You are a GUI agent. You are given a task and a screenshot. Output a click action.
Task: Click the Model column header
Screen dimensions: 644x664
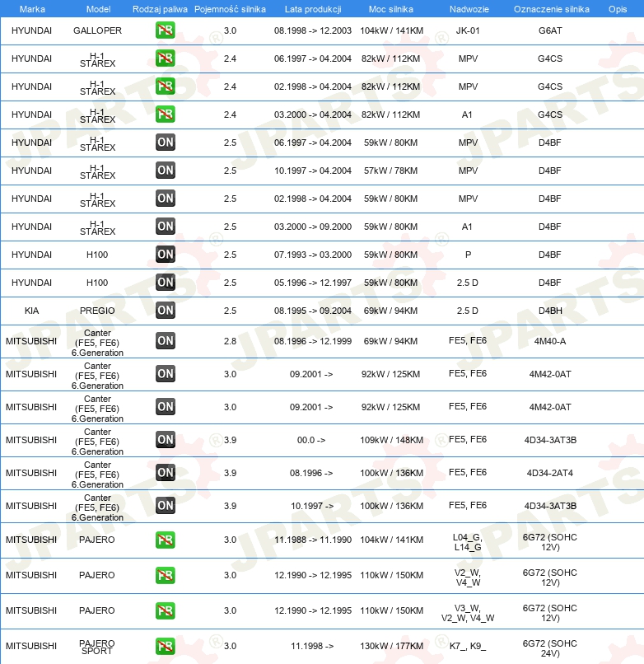(98, 9)
